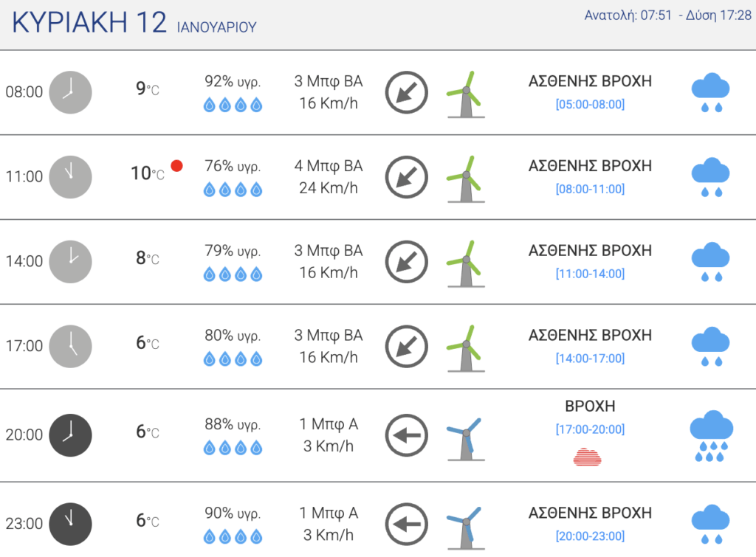Click the heavy rain cloud icon at 20:00

711,435
